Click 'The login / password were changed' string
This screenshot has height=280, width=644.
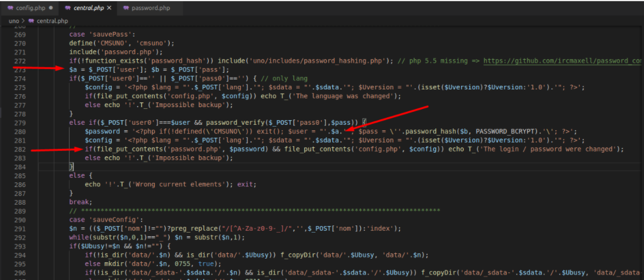pyautogui.click(x=549, y=149)
